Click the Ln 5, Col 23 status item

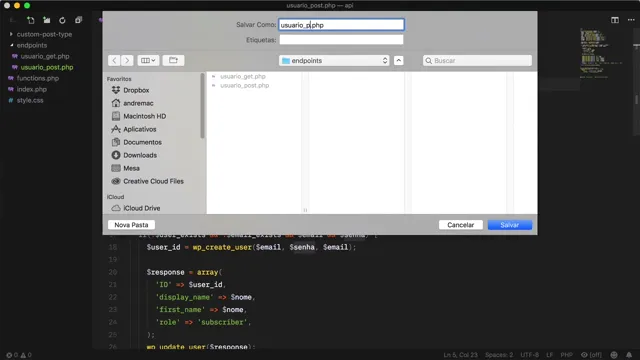click(x=460, y=355)
